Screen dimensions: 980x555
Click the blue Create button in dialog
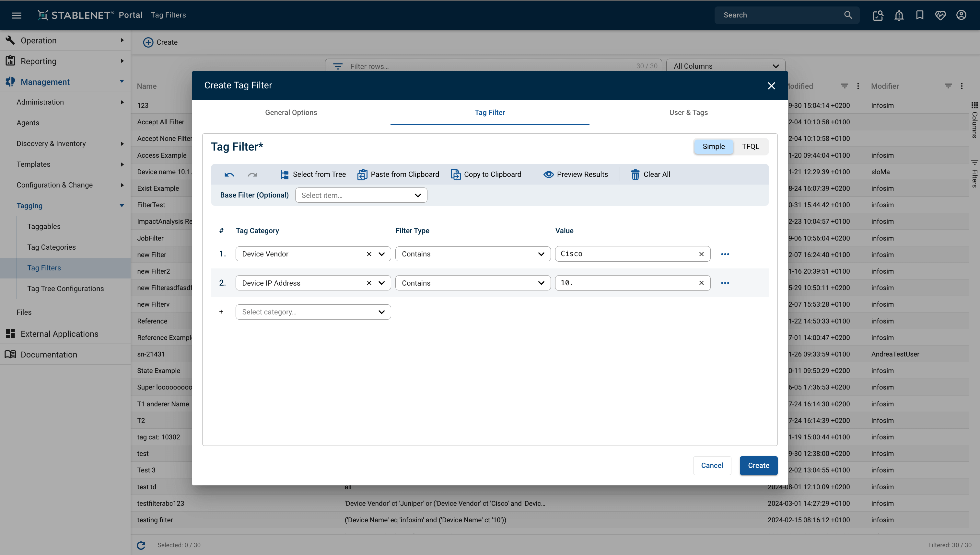click(x=758, y=466)
